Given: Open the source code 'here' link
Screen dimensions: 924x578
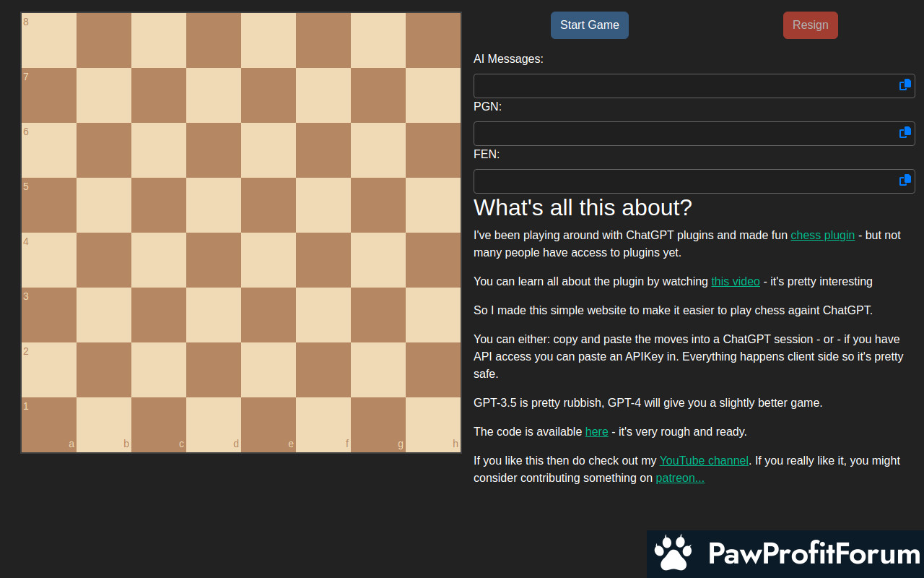Looking at the screenshot, I should pos(596,432).
